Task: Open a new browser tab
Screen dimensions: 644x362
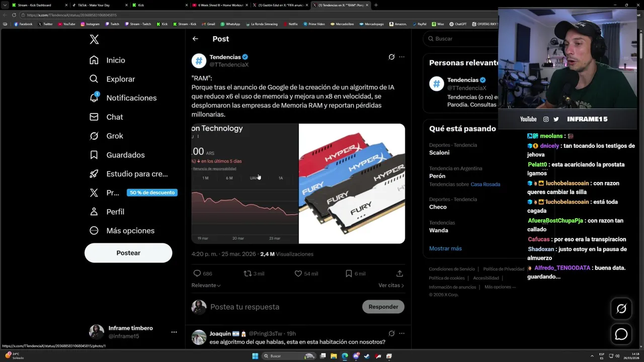Action: 376,5
